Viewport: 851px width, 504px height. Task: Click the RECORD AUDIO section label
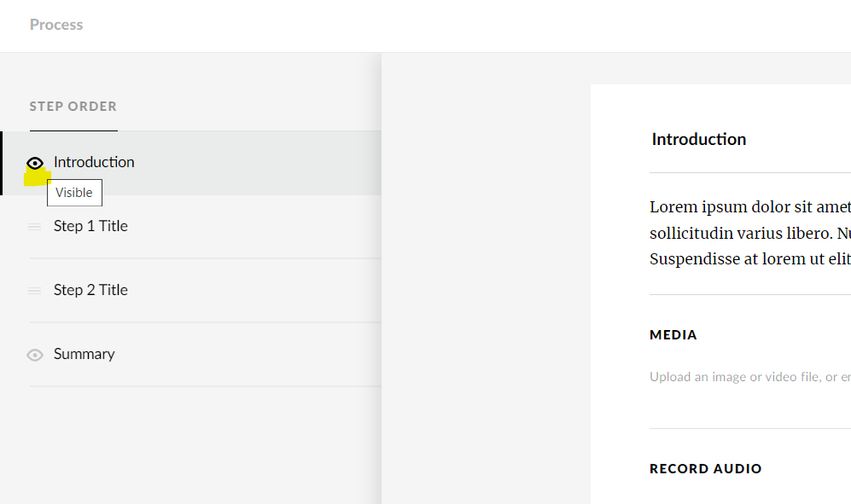click(705, 469)
